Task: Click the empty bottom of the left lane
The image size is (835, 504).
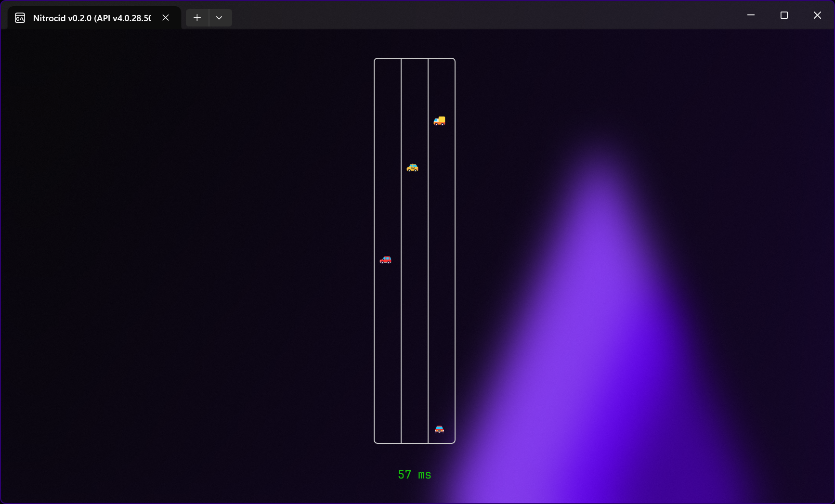Action: 388,424
